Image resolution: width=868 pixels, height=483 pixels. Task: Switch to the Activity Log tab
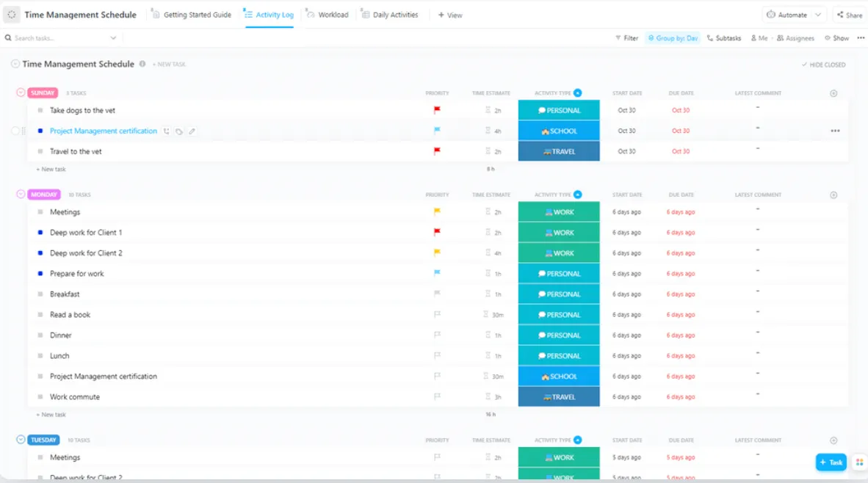[269, 15]
